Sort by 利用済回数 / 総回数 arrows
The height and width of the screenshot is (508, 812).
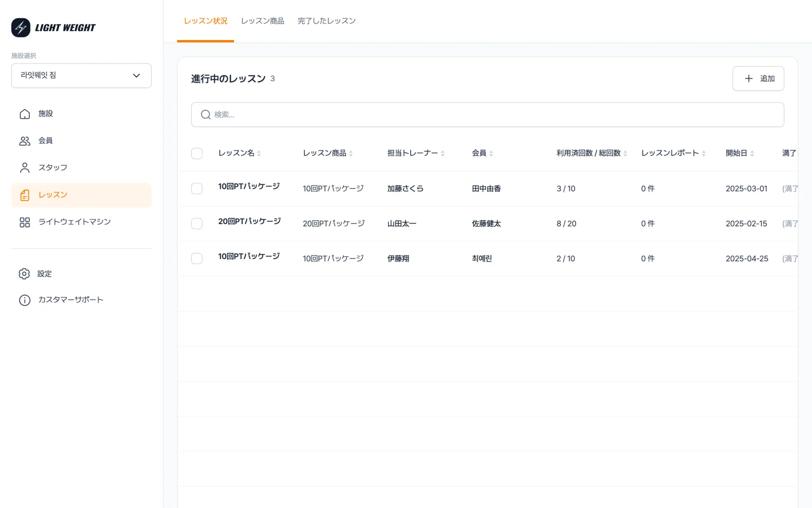[x=625, y=153]
